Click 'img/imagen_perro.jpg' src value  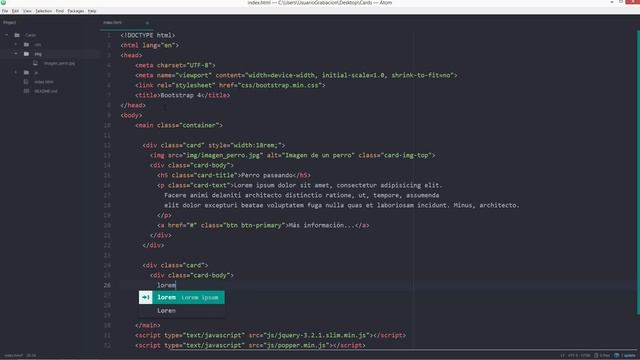coord(224,155)
